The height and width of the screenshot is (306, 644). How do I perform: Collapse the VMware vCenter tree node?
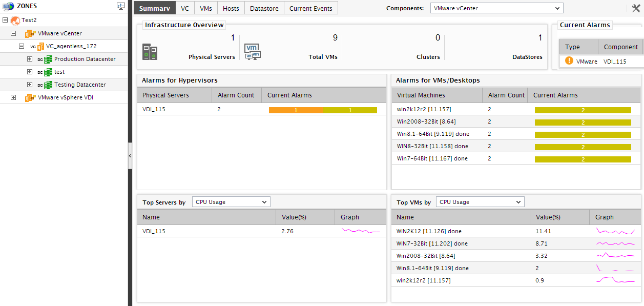(13, 33)
